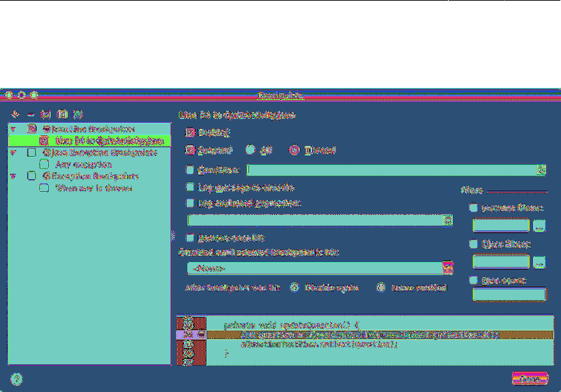Select the All suspend radio button
561x392 pixels.
coord(250,150)
